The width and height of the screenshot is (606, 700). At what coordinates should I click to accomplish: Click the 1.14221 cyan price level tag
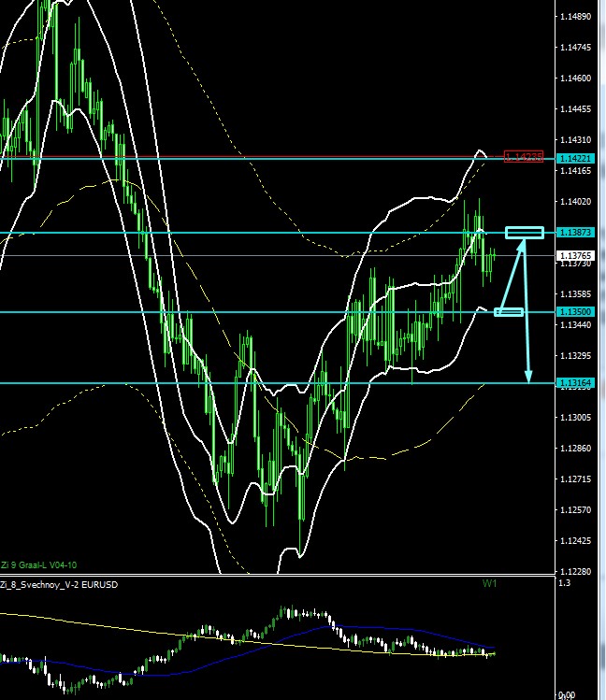click(x=575, y=159)
